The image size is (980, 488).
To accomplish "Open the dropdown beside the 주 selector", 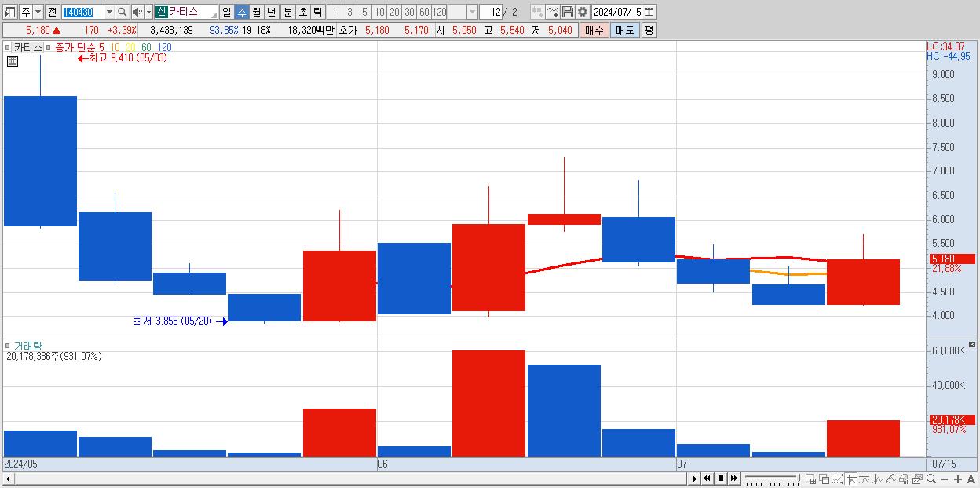I will point(38,12).
